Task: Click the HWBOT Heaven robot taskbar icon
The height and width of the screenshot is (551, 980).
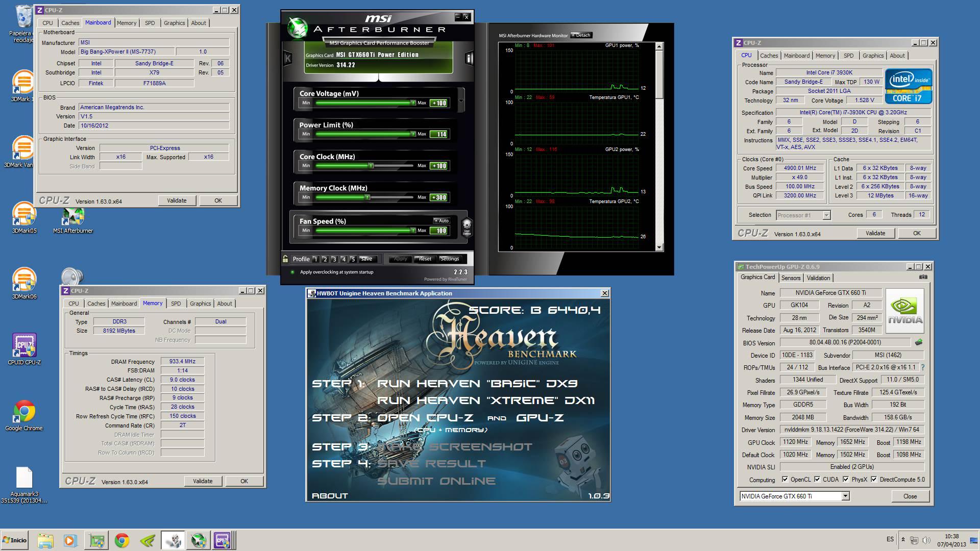Action: pos(174,540)
